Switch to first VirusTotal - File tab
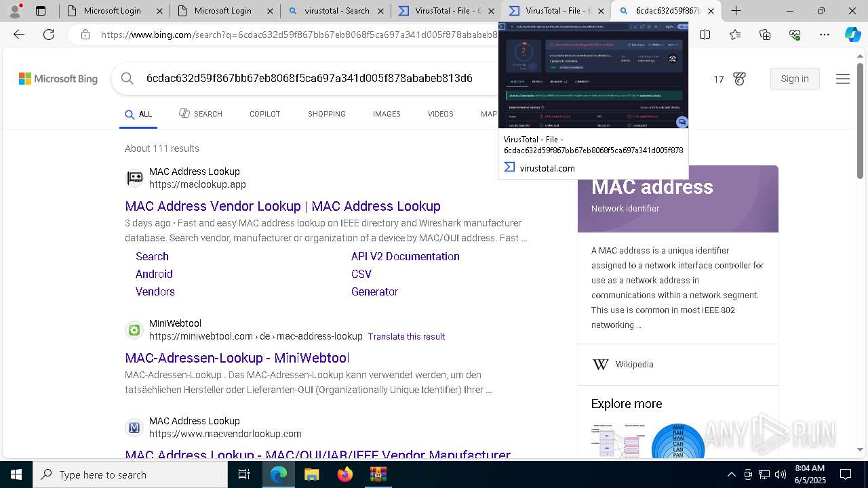This screenshot has width=868, height=488. point(446,11)
